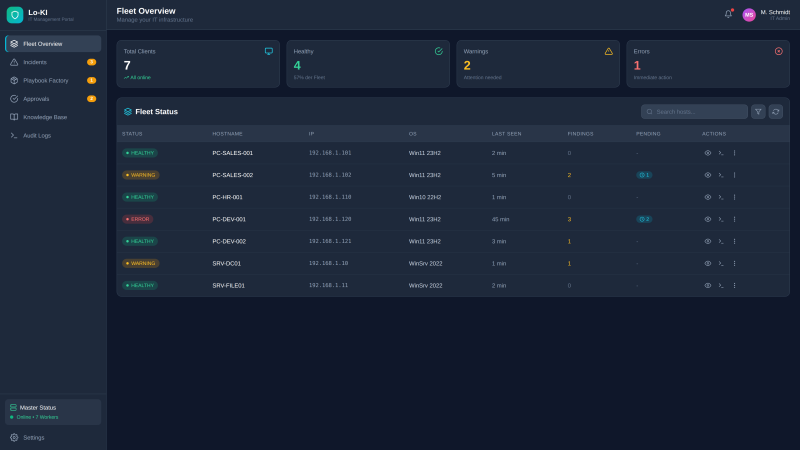Open more actions menu for SRV-FILE01

coord(734,286)
